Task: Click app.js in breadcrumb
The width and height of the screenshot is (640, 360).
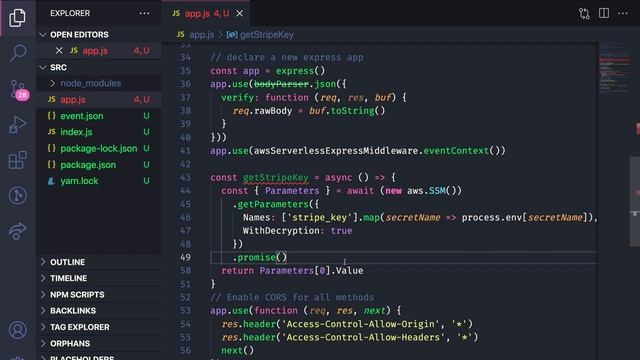Action: tap(201, 35)
